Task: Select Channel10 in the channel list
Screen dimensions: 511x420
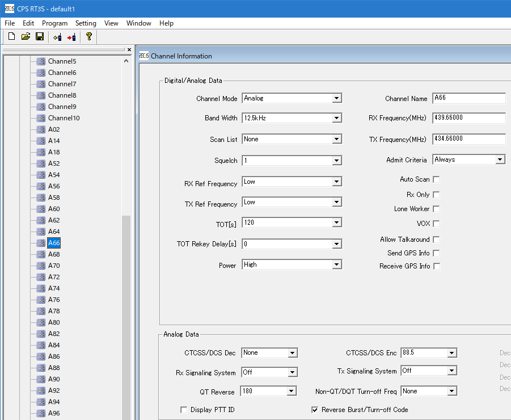Action: (64, 118)
